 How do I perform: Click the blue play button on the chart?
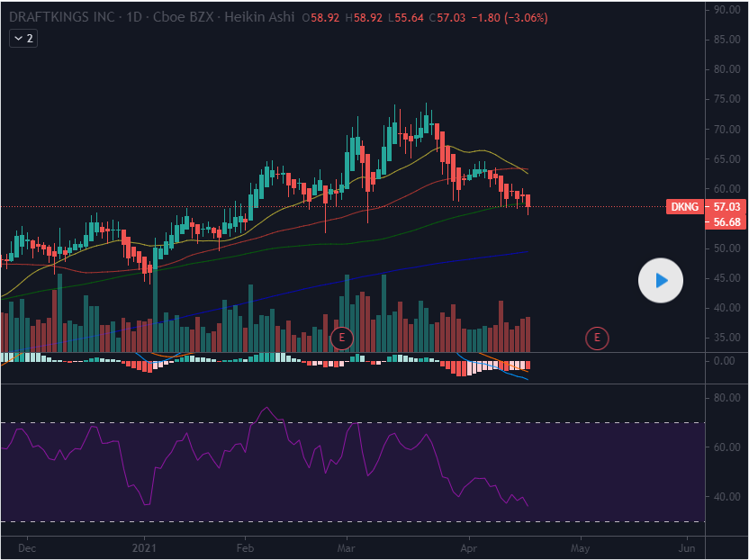tap(661, 281)
